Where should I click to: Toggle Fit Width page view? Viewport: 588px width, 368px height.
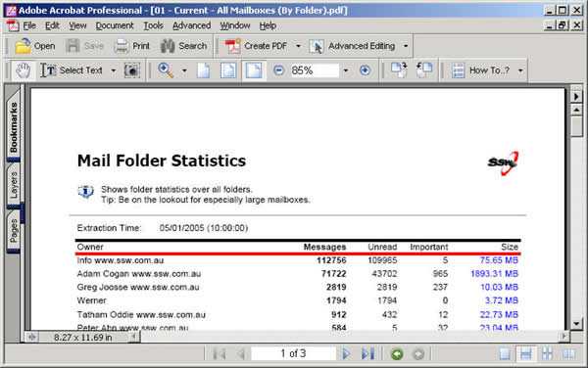click(x=254, y=70)
